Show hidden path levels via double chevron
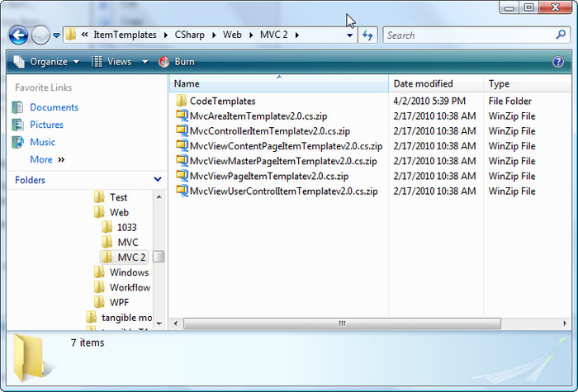The height and width of the screenshot is (392, 578). click(x=85, y=35)
